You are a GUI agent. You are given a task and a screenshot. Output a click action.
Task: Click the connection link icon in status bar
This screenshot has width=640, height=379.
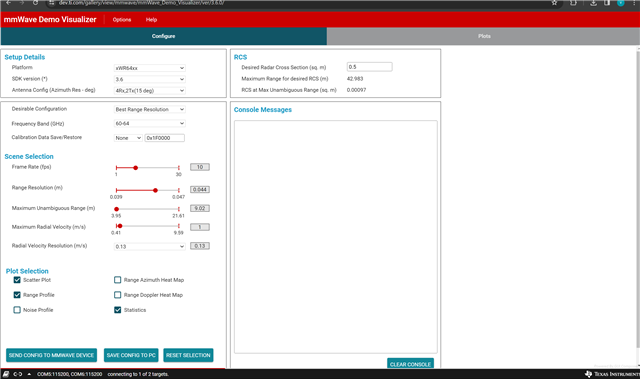click(x=18, y=374)
